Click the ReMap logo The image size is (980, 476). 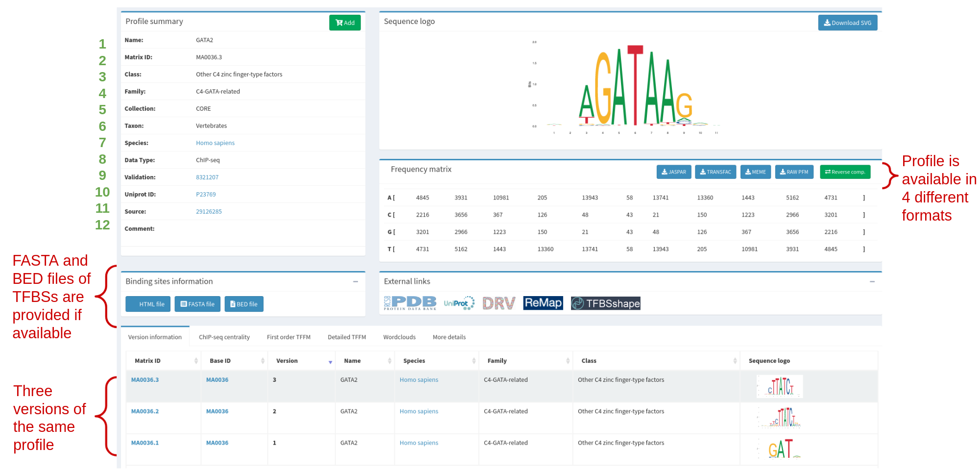pyautogui.click(x=543, y=303)
